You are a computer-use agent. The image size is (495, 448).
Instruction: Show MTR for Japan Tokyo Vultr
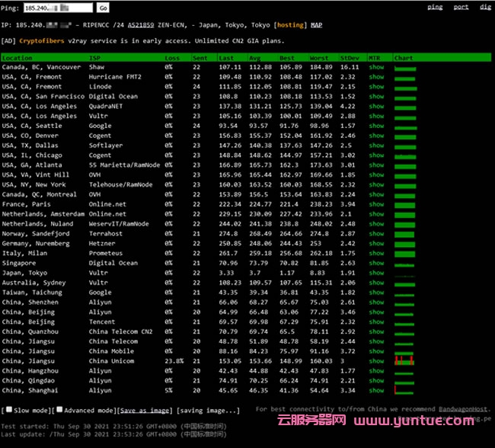(376, 273)
